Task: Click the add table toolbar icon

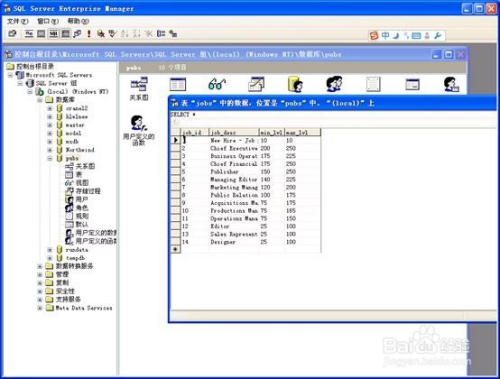Action: (173, 34)
